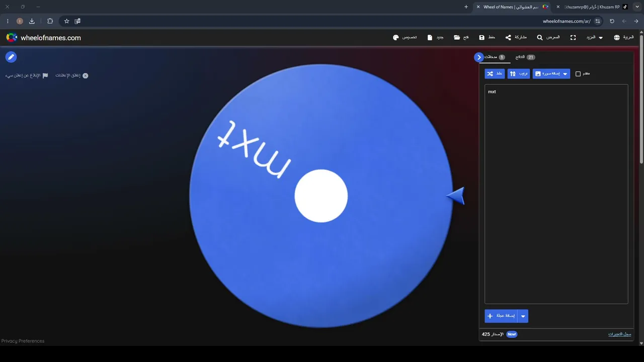Open a saved wheel via فتح
Screen dimensions: 644x362
[461, 38]
